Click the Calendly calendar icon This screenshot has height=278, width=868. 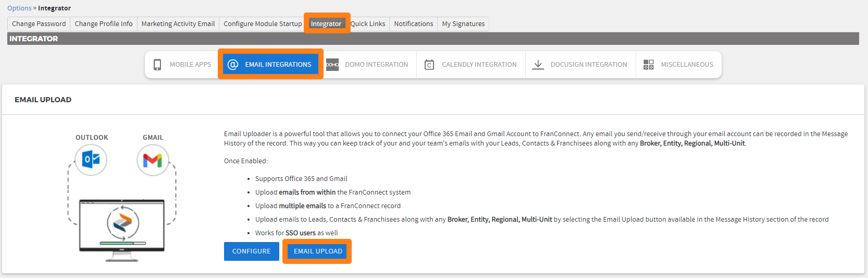429,65
